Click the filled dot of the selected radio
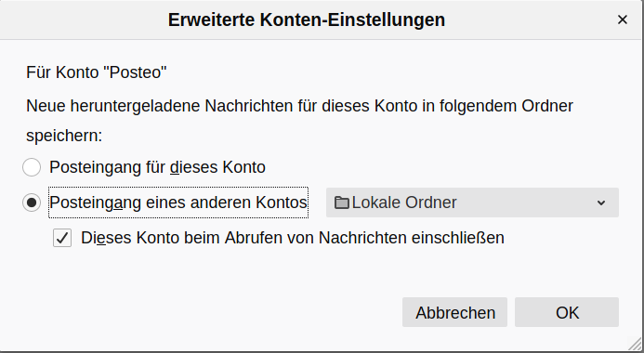644x353 pixels. pyautogui.click(x=32, y=203)
